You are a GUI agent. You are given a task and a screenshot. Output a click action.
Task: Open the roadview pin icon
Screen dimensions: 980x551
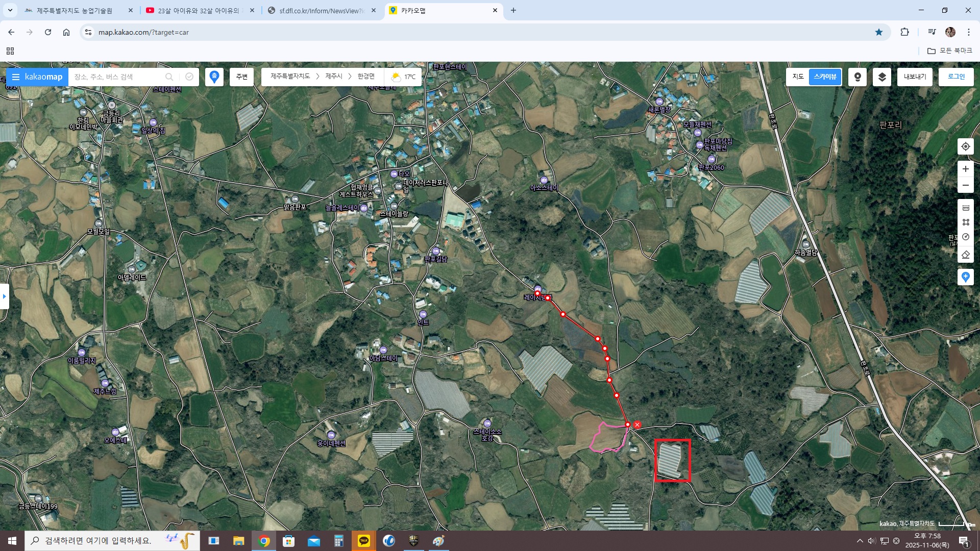(x=857, y=77)
